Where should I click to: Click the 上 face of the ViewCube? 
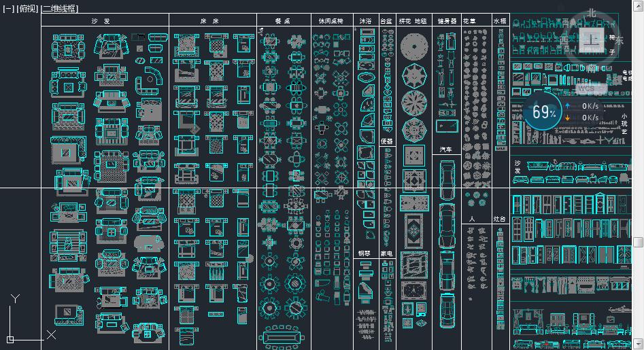592,40
